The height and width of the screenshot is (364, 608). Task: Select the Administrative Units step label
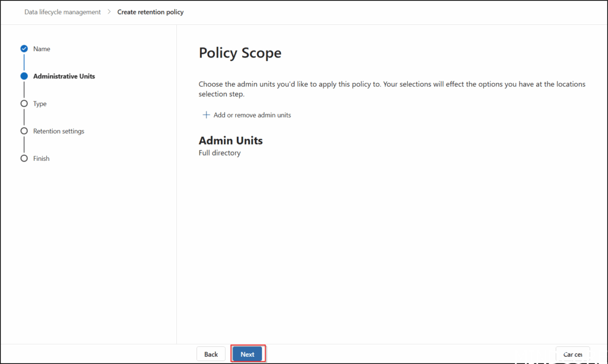[64, 76]
